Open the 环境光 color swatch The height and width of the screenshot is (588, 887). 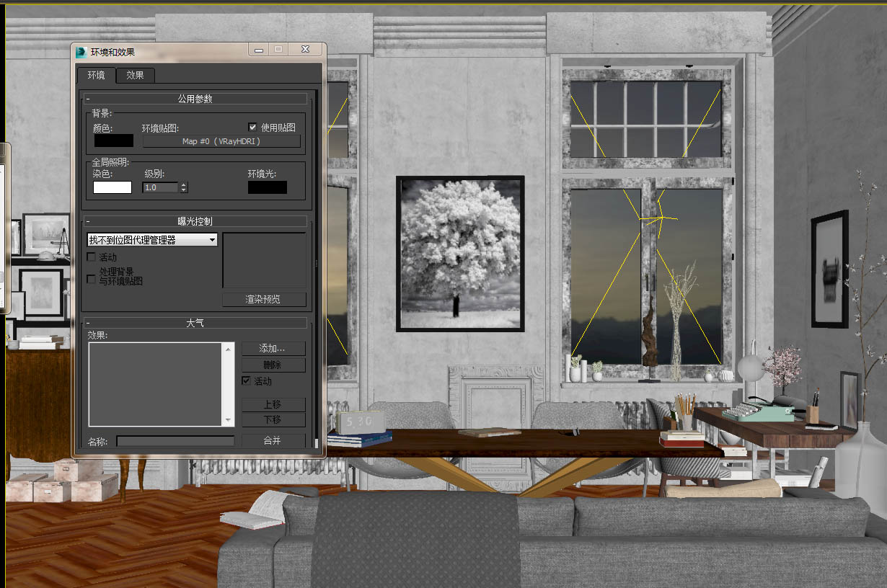(x=267, y=187)
